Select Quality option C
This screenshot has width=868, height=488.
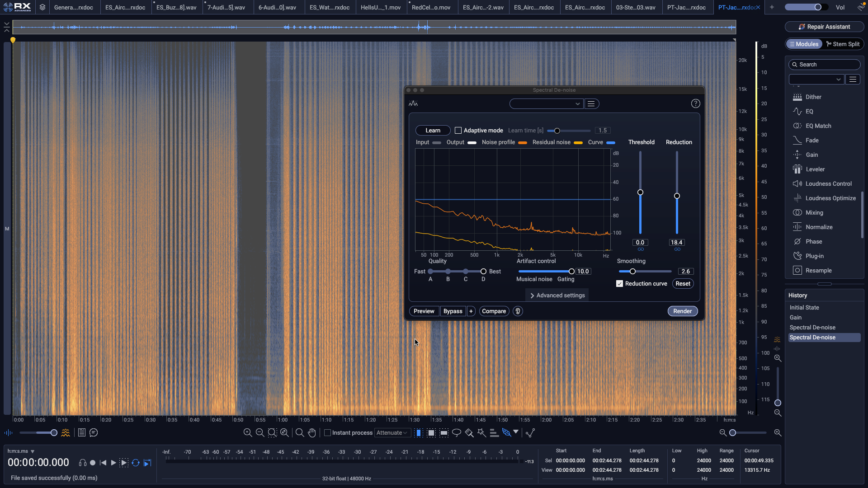click(x=466, y=272)
